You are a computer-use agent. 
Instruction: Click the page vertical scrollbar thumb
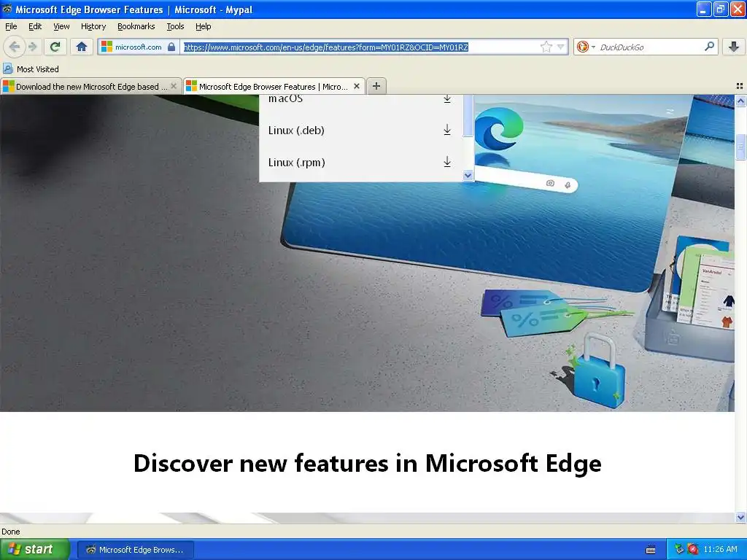pyautogui.click(x=740, y=147)
